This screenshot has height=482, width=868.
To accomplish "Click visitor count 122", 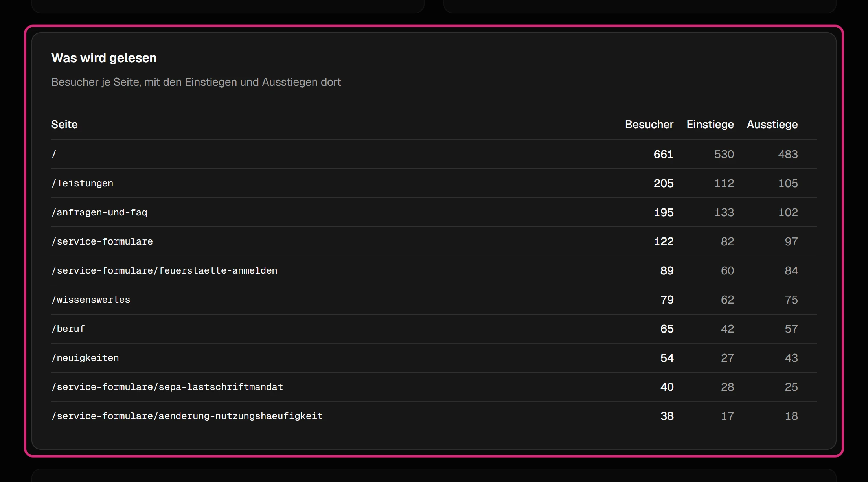I will pos(663,241).
